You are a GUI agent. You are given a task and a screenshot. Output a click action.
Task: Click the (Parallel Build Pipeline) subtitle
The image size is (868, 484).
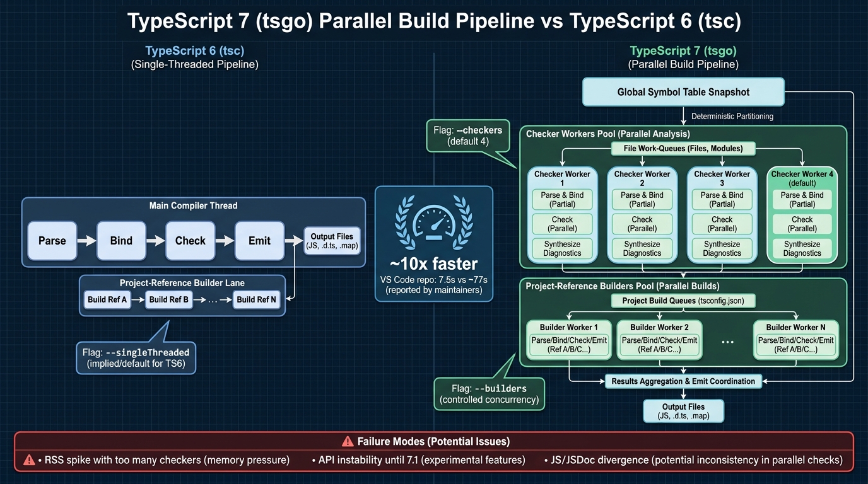point(683,64)
